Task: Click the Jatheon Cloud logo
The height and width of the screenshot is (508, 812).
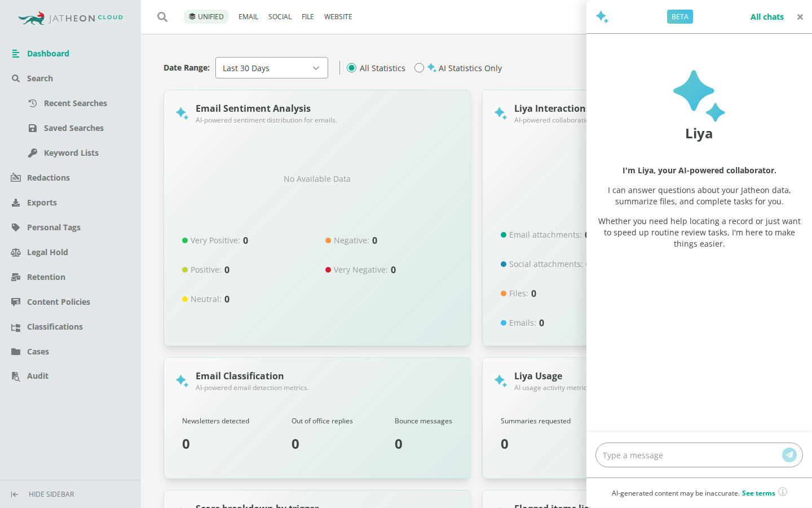Action: tap(70, 18)
